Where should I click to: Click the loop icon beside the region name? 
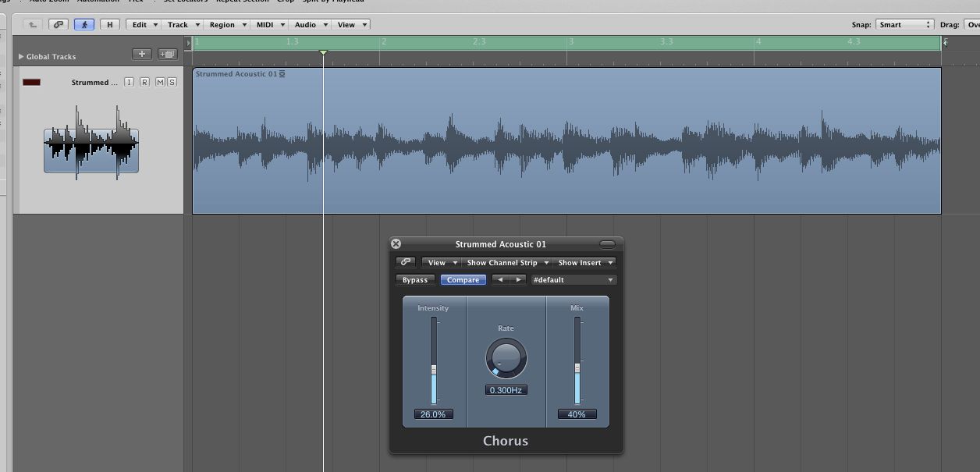coord(282,74)
